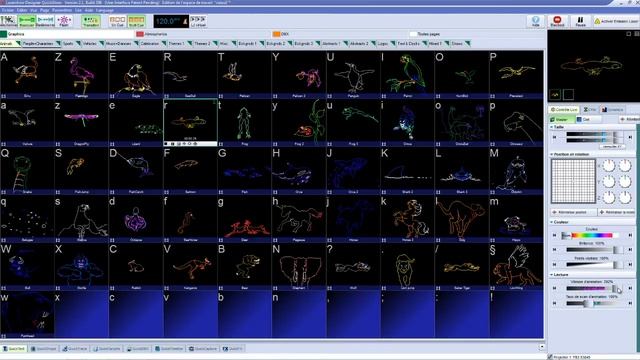Viewport: 640px width, 360px height.
Task: Open the Edition menu
Action: coord(22,10)
